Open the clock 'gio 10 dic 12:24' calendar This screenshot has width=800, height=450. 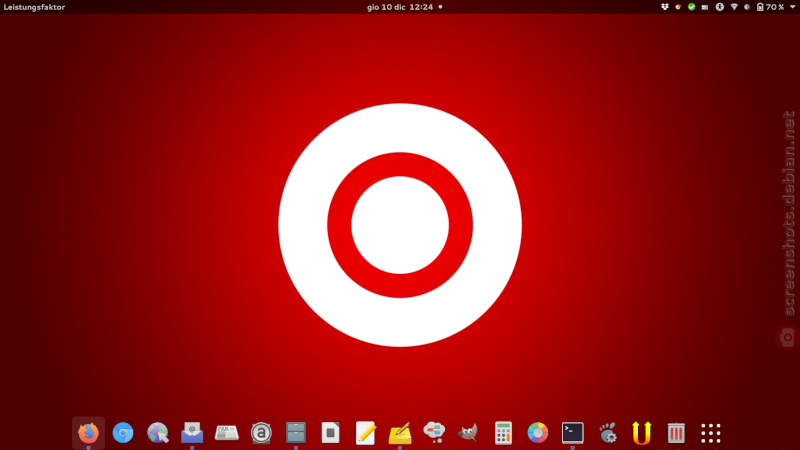[400, 7]
